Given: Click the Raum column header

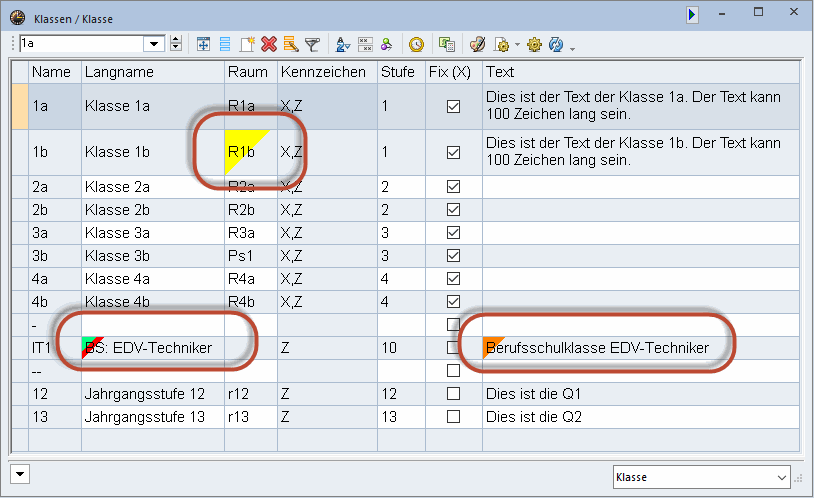Looking at the screenshot, I should click(251, 72).
